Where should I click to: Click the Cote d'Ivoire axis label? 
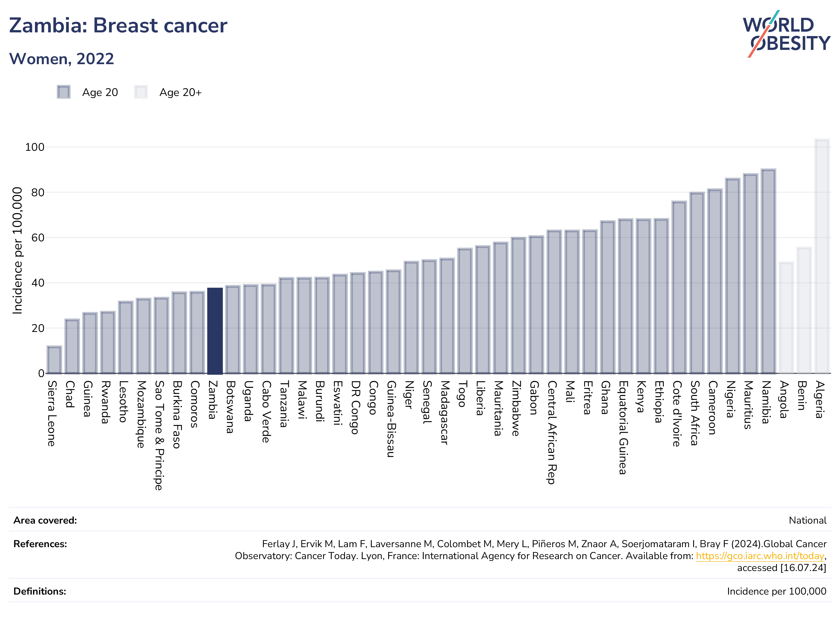click(677, 413)
